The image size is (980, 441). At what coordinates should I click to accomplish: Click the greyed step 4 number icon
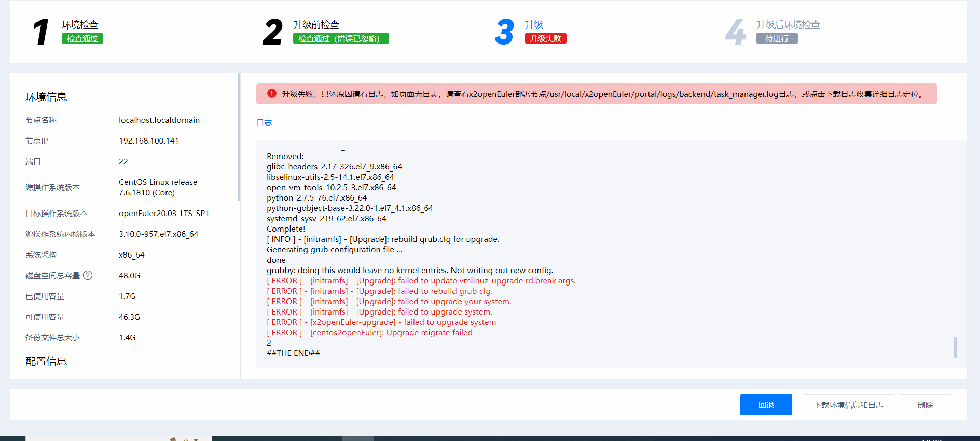735,32
